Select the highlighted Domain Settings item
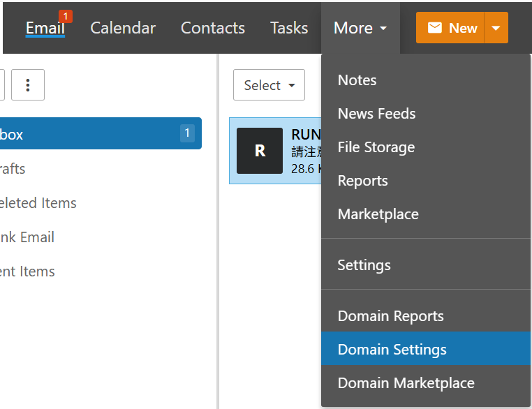Viewport: 532px width, 409px height. click(x=392, y=350)
